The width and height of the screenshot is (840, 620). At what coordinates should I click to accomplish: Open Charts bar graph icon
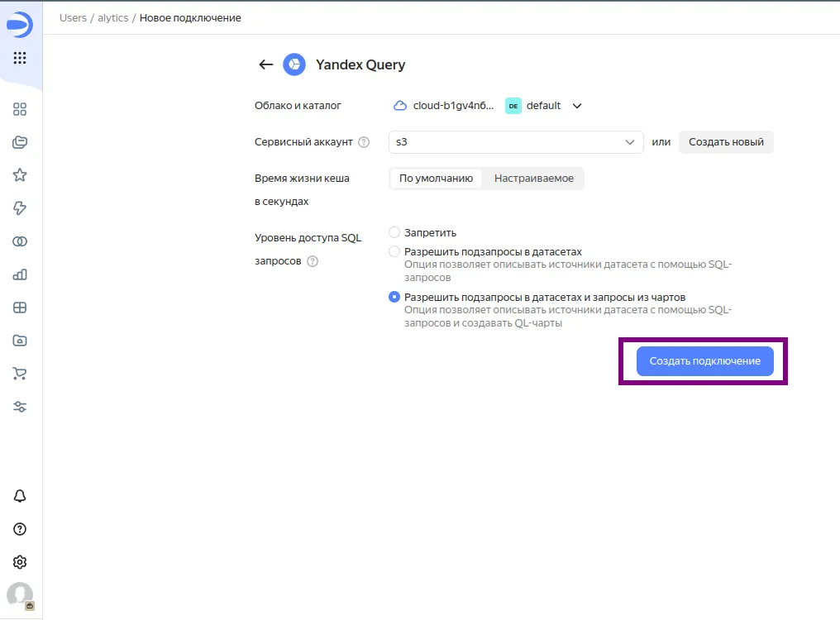click(x=20, y=274)
